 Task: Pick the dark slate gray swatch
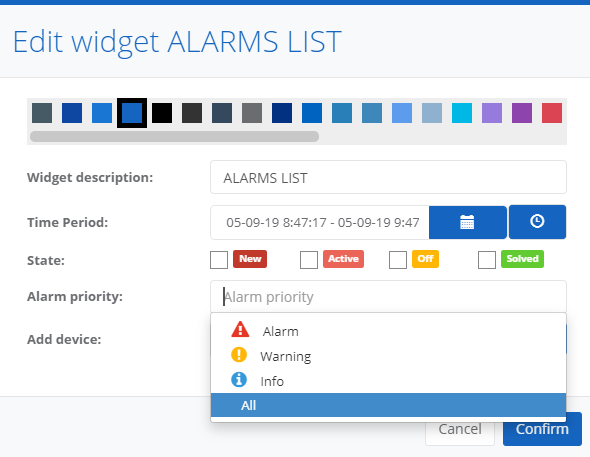[x=42, y=113]
